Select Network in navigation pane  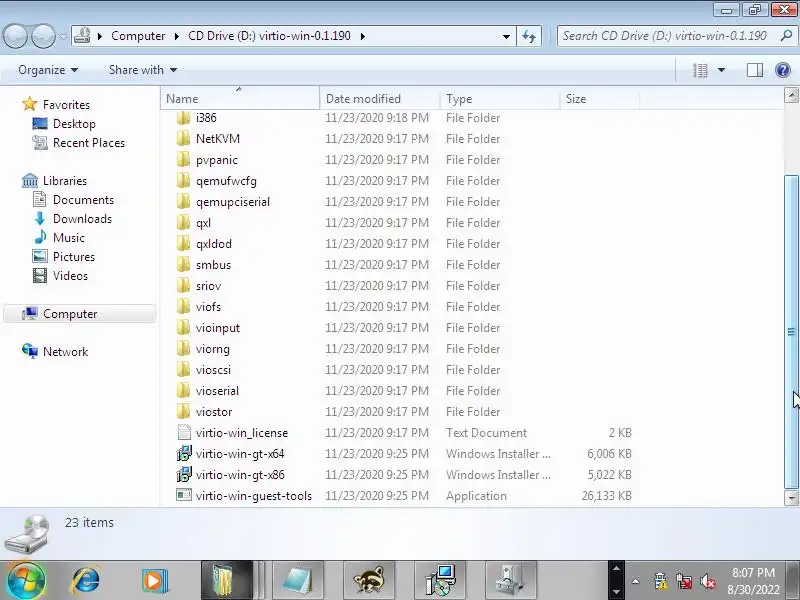[65, 352]
